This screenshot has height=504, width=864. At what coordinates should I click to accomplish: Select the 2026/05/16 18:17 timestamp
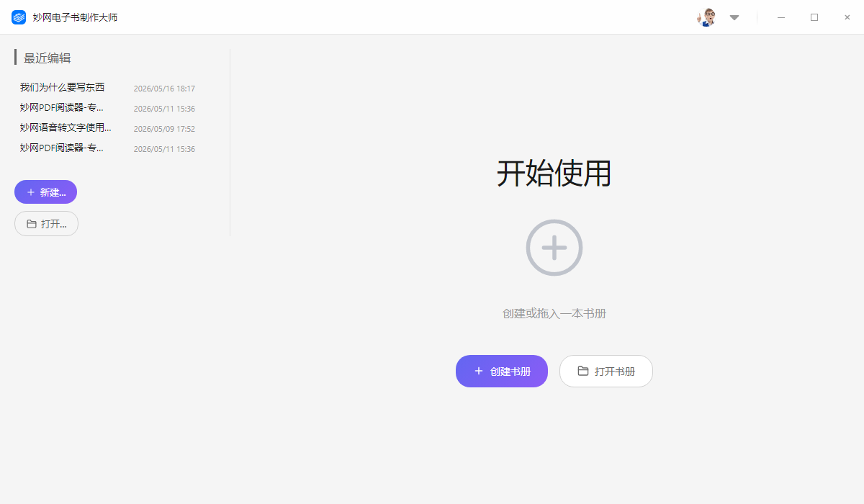(x=164, y=89)
